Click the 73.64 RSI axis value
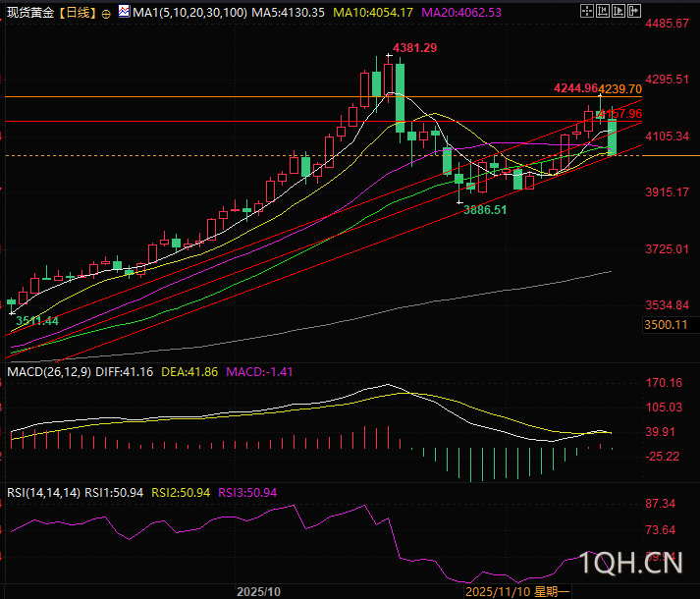Screen dimensions: 700x599 (x=661, y=530)
